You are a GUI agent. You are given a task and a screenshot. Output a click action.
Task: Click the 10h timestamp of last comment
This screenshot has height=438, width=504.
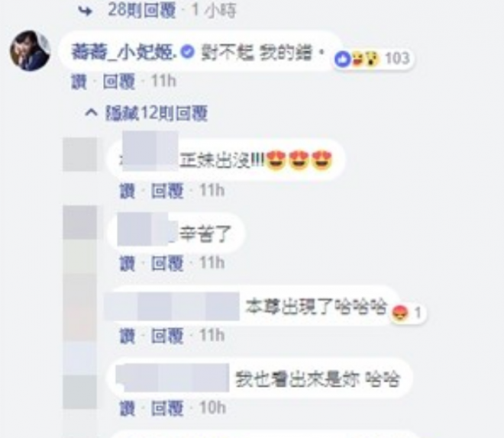coord(212,408)
